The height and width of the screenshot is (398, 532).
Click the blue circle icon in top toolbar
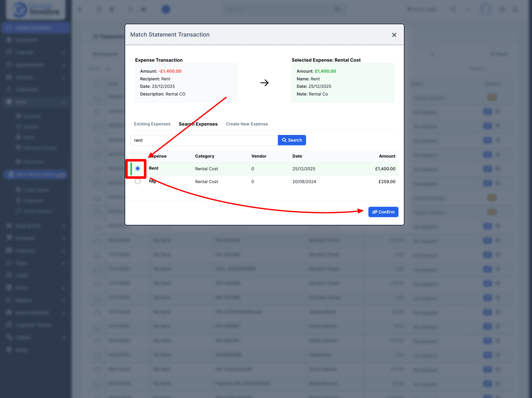165,9
